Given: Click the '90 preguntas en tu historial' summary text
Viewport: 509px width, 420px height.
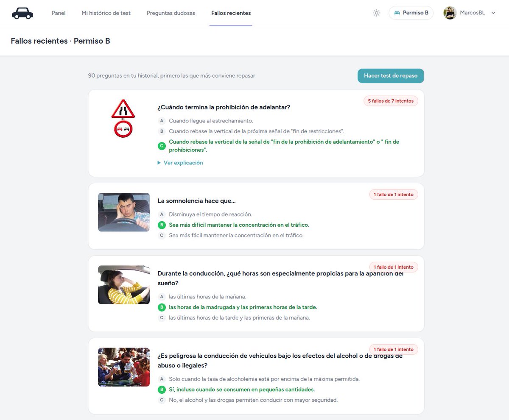Looking at the screenshot, I should point(172,76).
